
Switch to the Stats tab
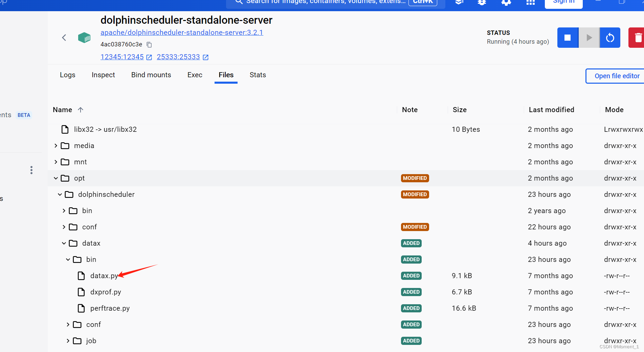[x=258, y=75]
